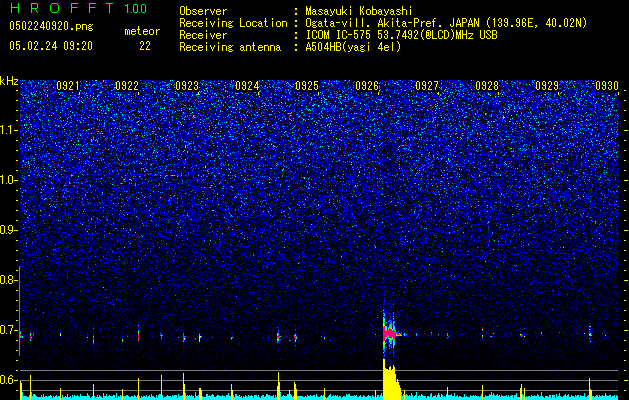Click time marker 0929
629x400 pixels.
pos(547,86)
